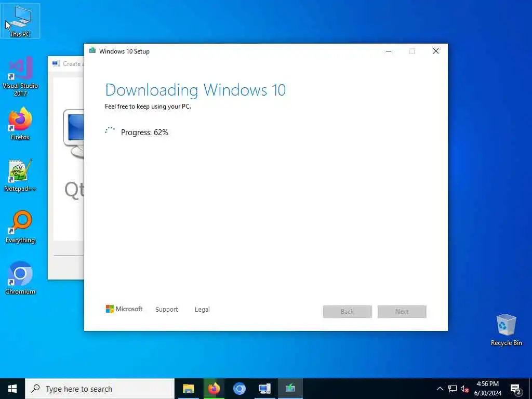This screenshot has width=532, height=399.
Task: Click the Downloading Windows 10 heading
Action: pos(195,90)
